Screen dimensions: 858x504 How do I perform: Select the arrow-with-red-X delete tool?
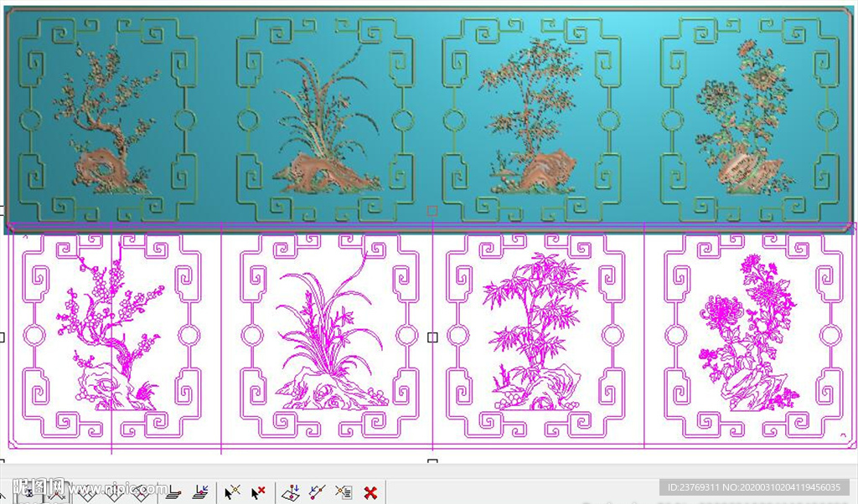[256, 492]
